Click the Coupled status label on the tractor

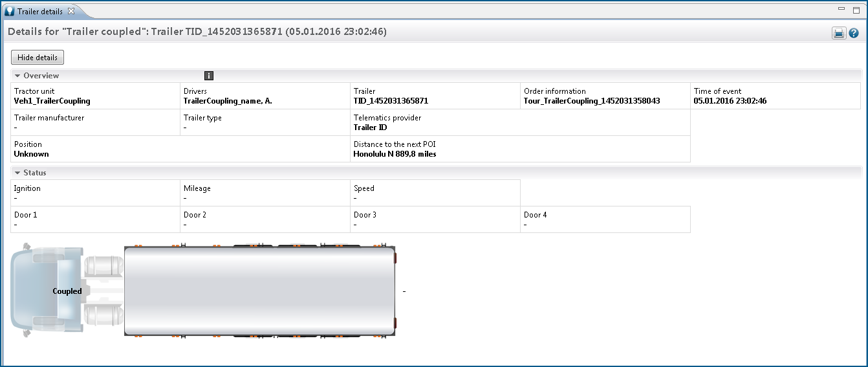click(x=67, y=291)
